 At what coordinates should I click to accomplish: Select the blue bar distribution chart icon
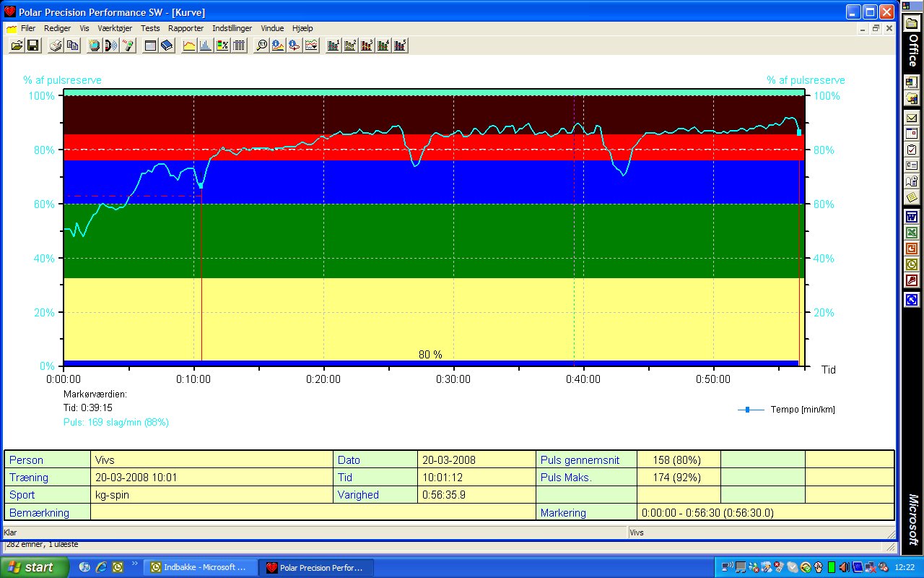coord(206,46)
